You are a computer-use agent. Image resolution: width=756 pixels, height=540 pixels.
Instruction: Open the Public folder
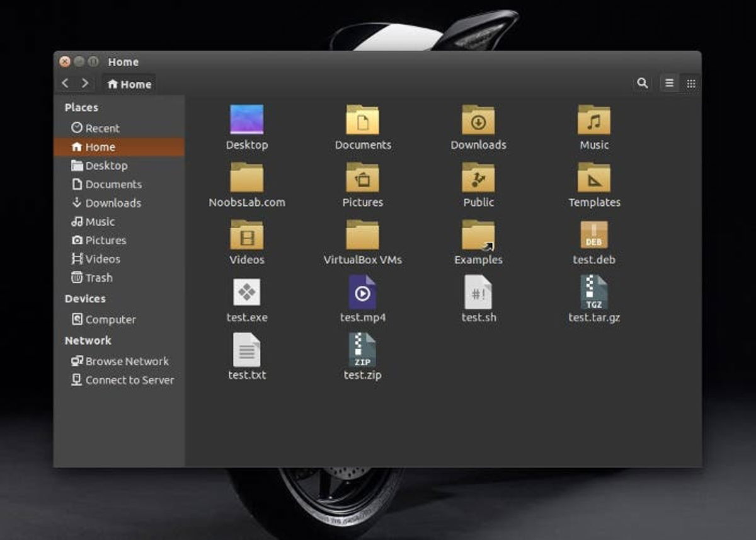478,177
